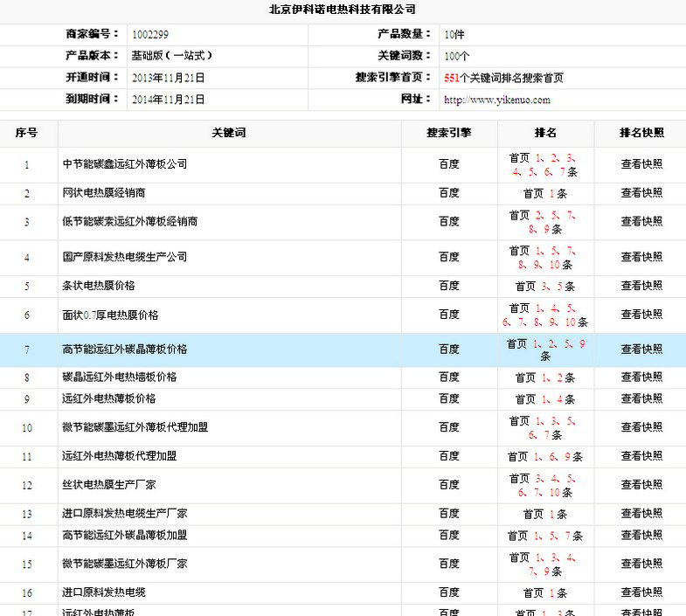The image size is (686, 616).
Task: Click the 排名快照 column header
Action: click(x=641, y=133)
